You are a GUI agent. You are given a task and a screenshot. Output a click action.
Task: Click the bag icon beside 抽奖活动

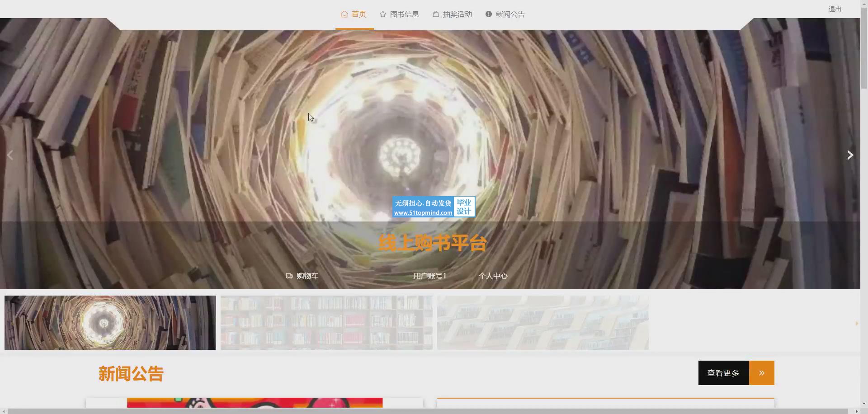(x=436, y=14)
